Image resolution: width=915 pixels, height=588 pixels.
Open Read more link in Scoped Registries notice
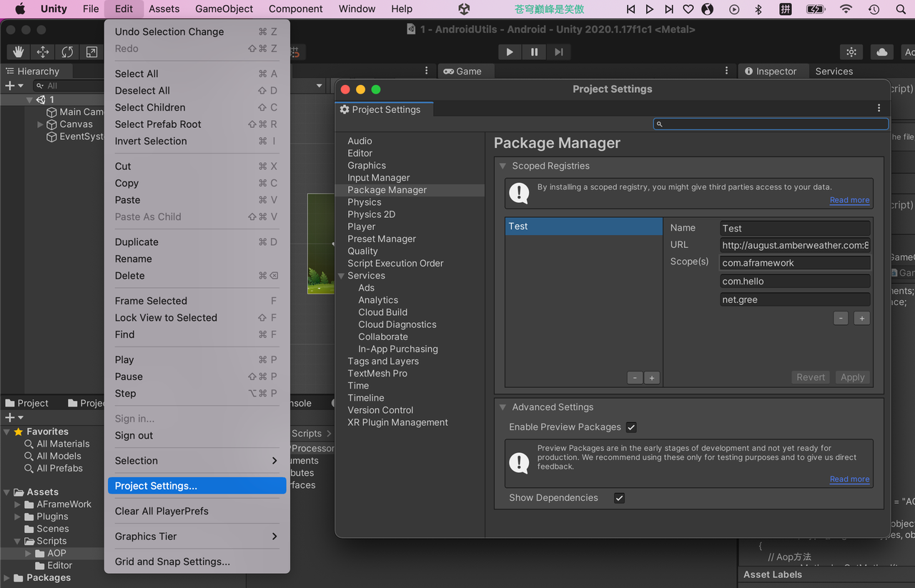(849, 200)
